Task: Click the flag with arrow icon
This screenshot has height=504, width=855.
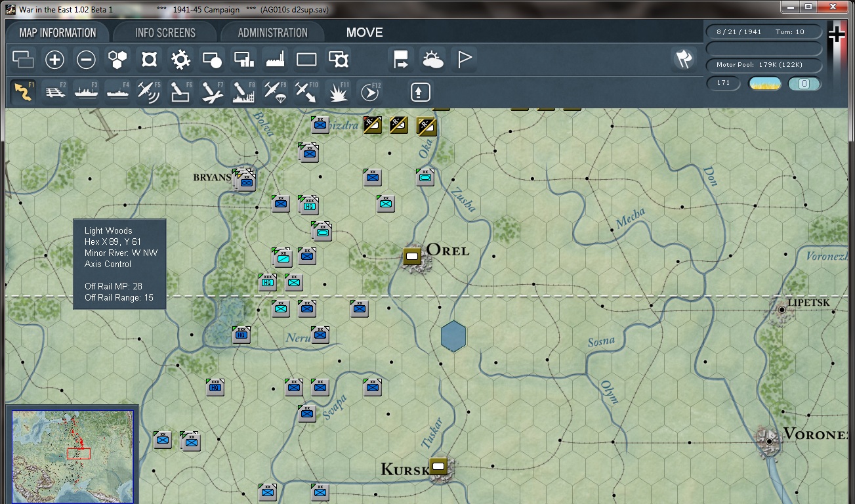Action: point(401,60)
